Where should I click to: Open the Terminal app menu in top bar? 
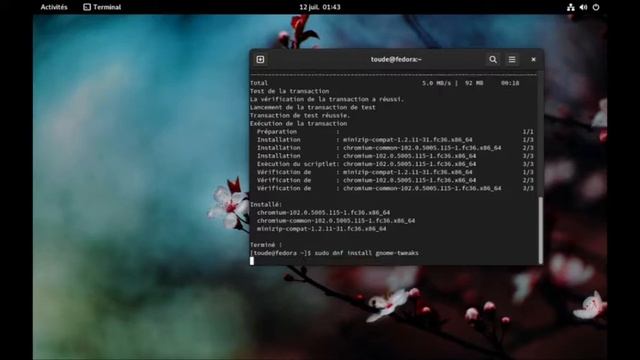(102, 7)
